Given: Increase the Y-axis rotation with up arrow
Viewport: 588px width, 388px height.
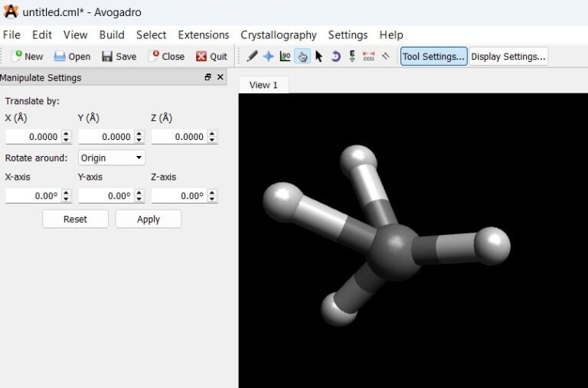Looking at the screenshot, I should pos(139,192).
